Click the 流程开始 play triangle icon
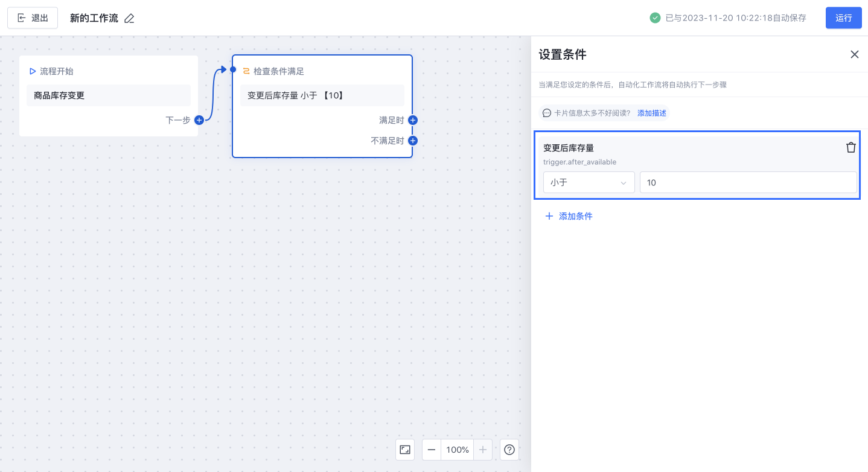 33,71
